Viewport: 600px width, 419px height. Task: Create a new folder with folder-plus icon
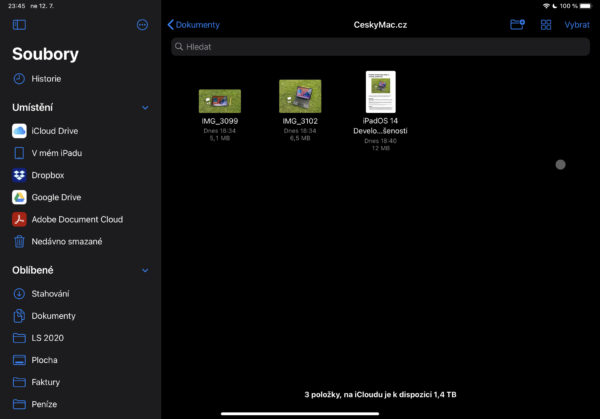[x=516, y=24]
